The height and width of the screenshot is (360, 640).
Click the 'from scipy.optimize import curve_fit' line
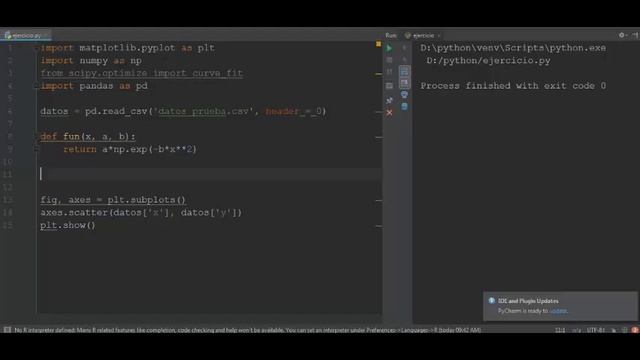pyautogui.click(x=142, y=73)
